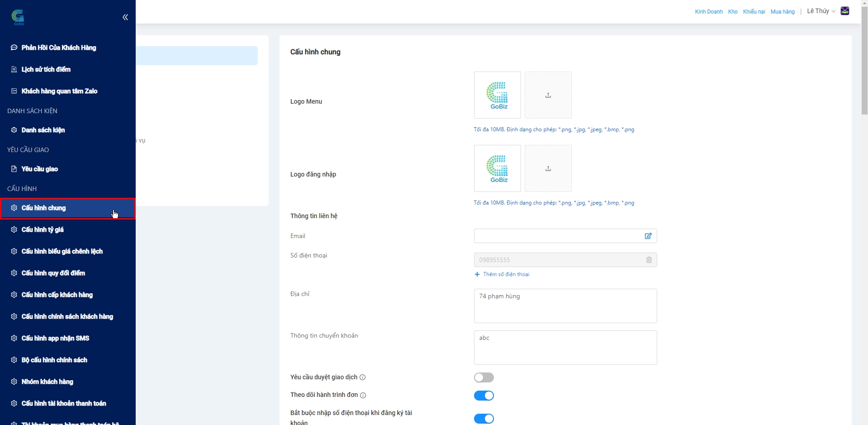Screen dimensions: 868x425
Task: Click the Logo Menu GoBiz thumbnail
Action: pos(497,95)
